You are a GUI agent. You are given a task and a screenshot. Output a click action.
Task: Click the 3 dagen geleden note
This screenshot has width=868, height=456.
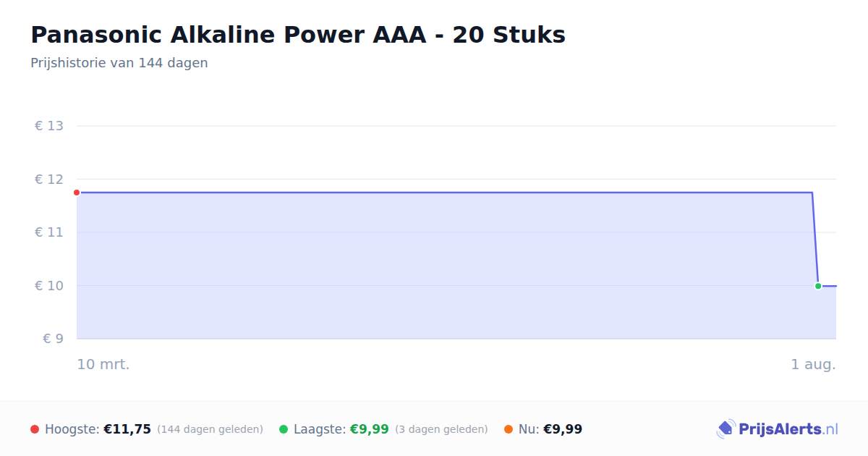[x=441, y=429]
